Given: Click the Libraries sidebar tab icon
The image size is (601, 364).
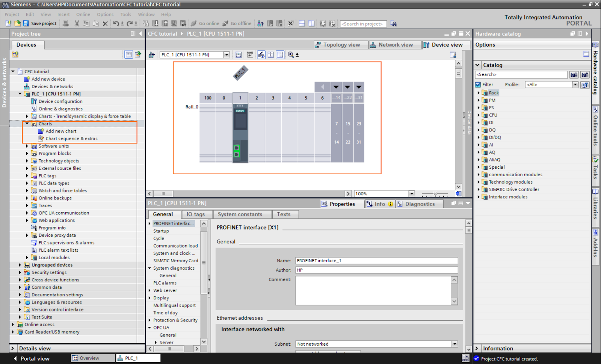Looking at the screenshot, I should pos(595,191).
